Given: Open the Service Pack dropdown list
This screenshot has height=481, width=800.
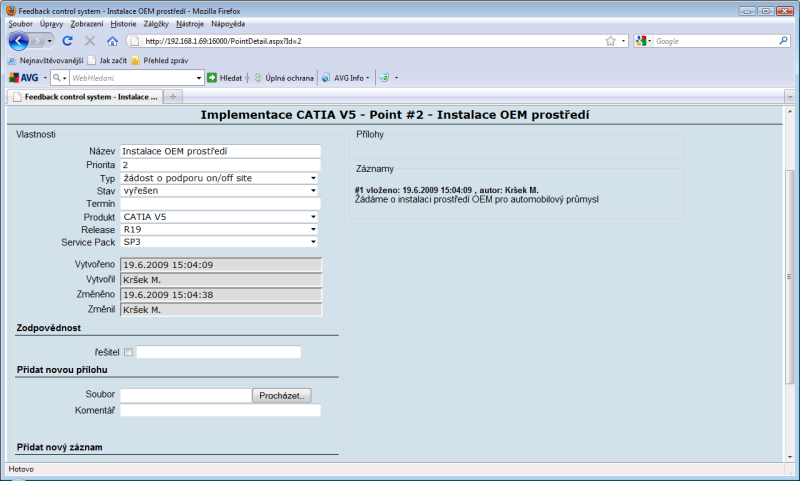Looking at the screenshot, I should click(219, 242).
